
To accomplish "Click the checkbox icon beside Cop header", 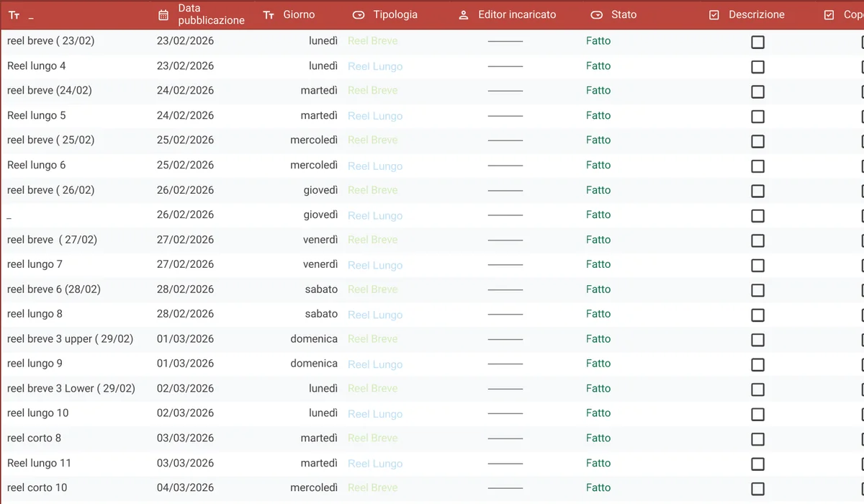I will (829, 14).
